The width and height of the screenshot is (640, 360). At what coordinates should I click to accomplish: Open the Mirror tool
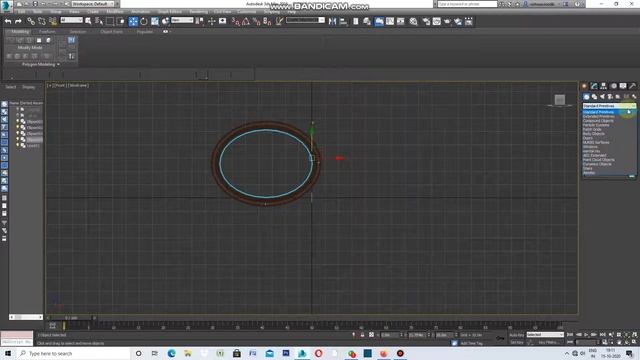pyautogui.click(x=332, y=21)
